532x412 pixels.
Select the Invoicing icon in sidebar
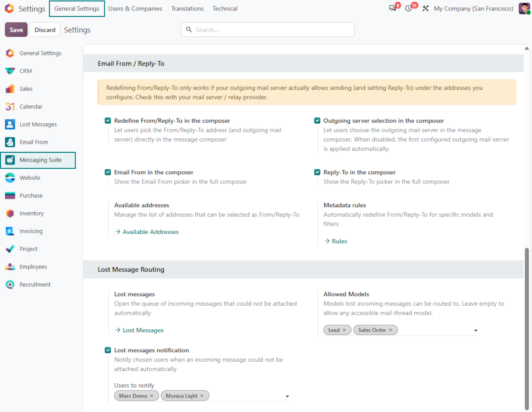click(10, 231)
